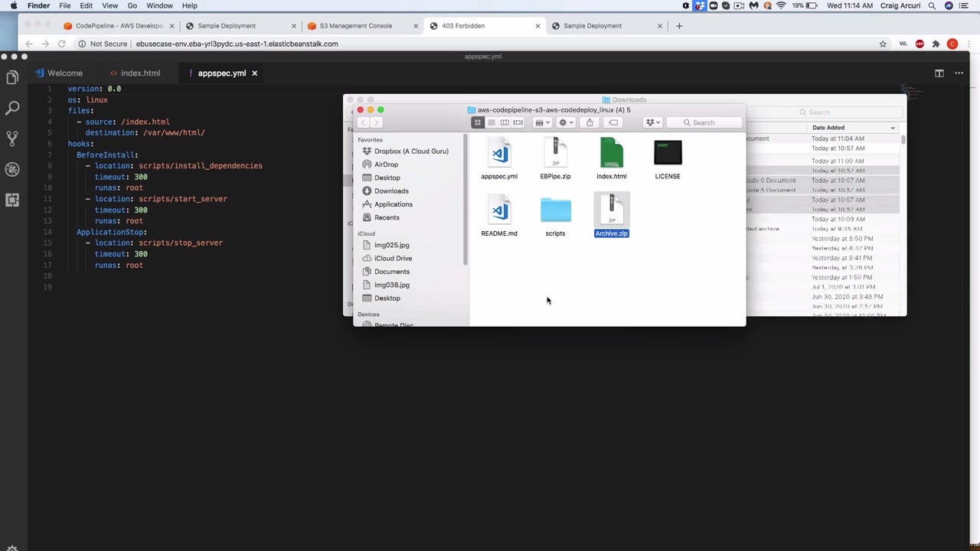This screenshot has height=551, width=980.
Task: Click the Adblock Plus extension icon
Action: point(920,44)
